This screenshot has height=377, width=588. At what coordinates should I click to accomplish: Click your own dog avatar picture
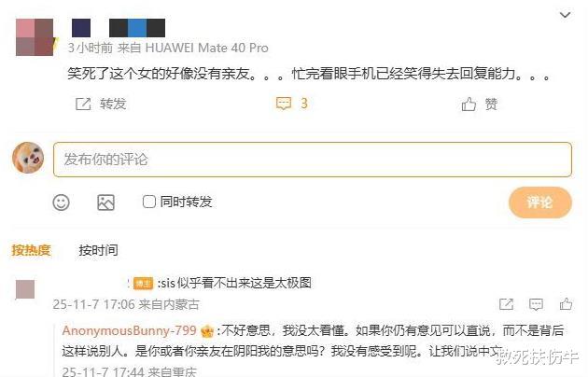[28, 158]
